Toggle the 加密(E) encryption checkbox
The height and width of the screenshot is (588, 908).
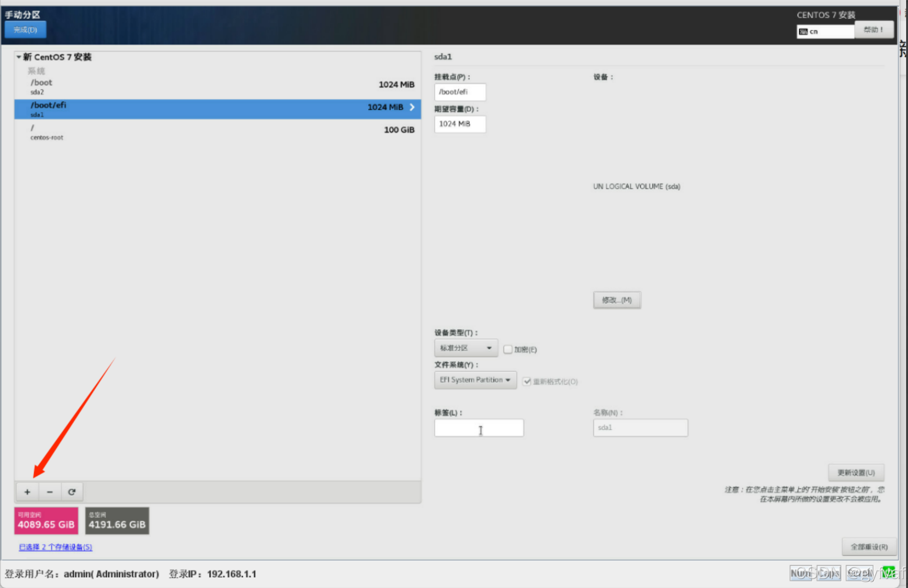coord(508,350)
